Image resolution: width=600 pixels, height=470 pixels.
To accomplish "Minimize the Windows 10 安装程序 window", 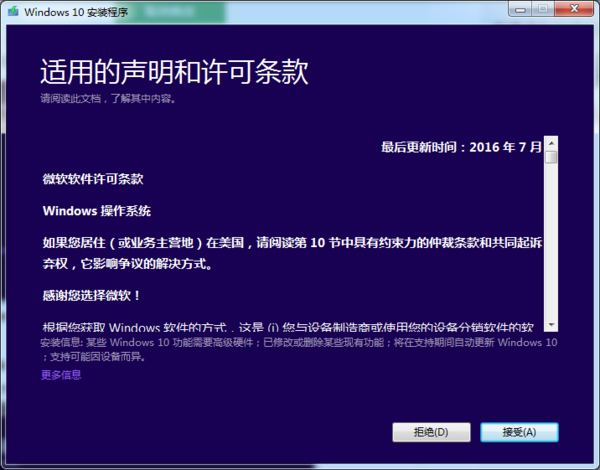I will [520, 9].
